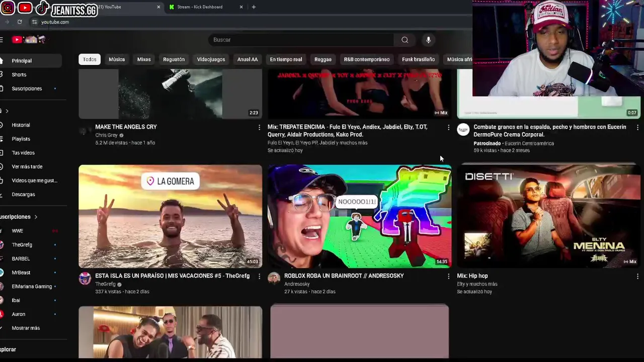Open options for Mix: Hip hop

[637, 276]
